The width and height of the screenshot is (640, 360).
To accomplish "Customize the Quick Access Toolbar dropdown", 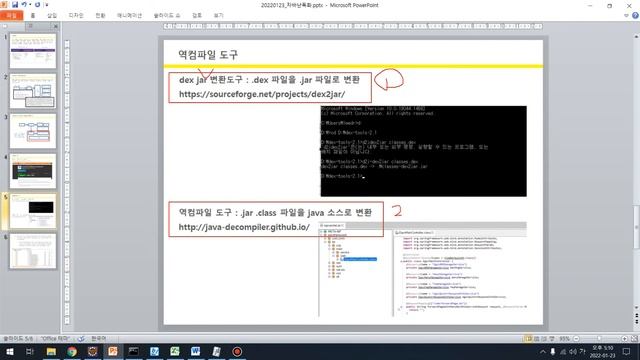I will (46, 5).
